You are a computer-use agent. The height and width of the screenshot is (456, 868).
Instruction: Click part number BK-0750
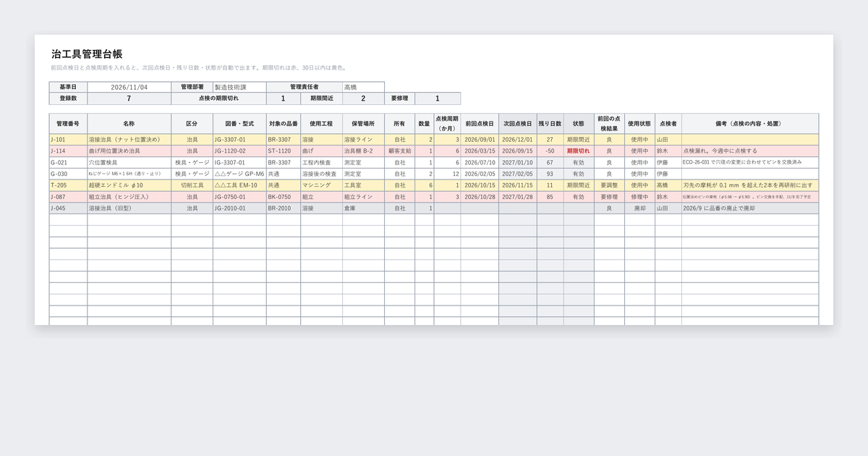pyautogui.click(x=283, y=197)
